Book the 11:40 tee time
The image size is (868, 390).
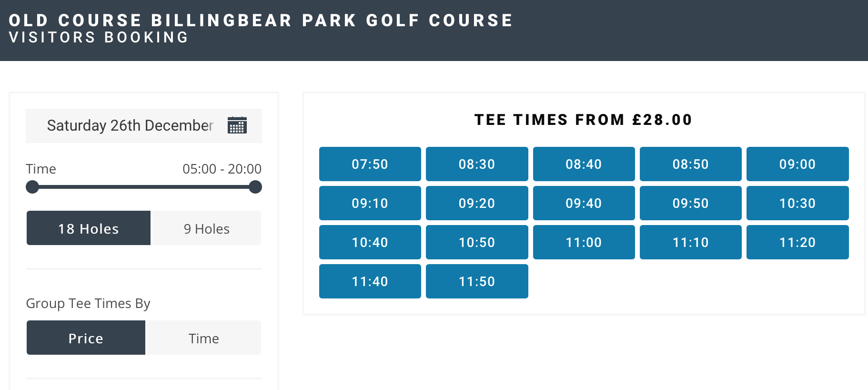370,281
